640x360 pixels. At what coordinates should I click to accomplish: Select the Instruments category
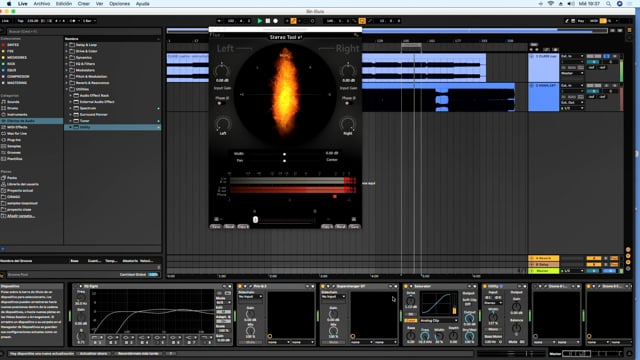pyautogui.click(x=17, y=115)
